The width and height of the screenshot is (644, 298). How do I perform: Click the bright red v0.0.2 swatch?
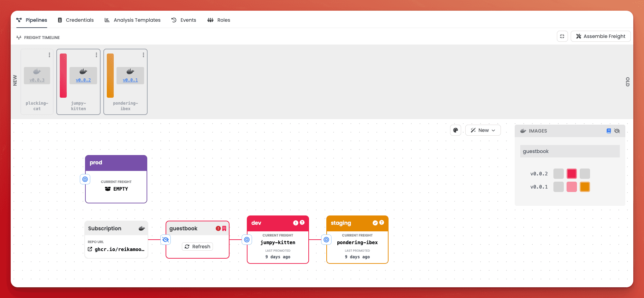[x=572, y=174]
